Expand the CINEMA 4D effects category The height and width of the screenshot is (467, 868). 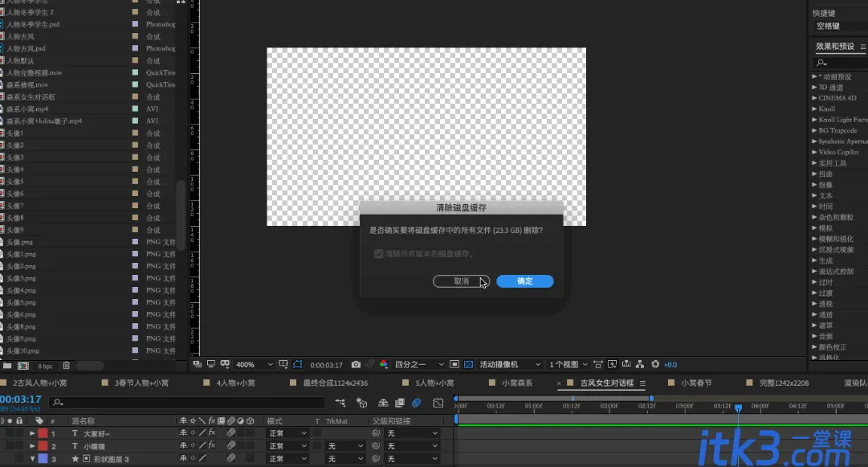pyautogui.click(x=814, y=98)
